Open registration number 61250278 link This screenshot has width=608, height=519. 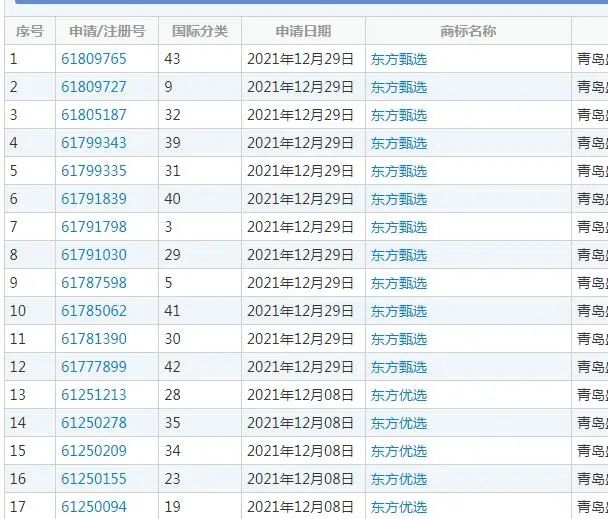[94, 423]
